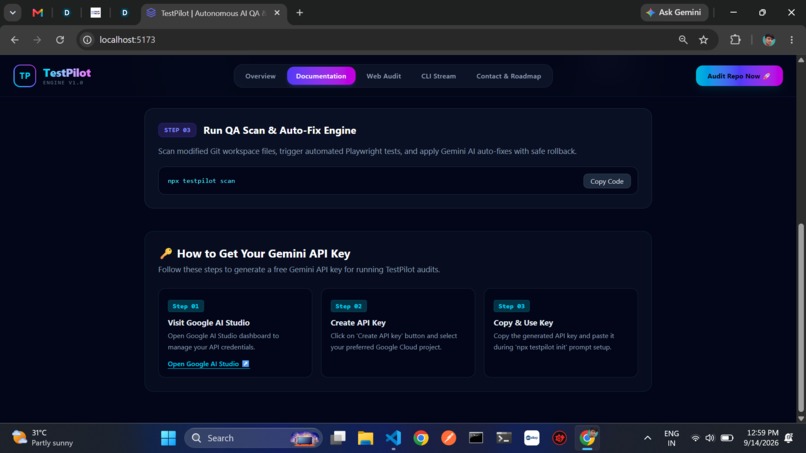Screen dimensions: 806x453
Task: Open the orange Postman icon on taskbar
Action: tap(449, 438)
